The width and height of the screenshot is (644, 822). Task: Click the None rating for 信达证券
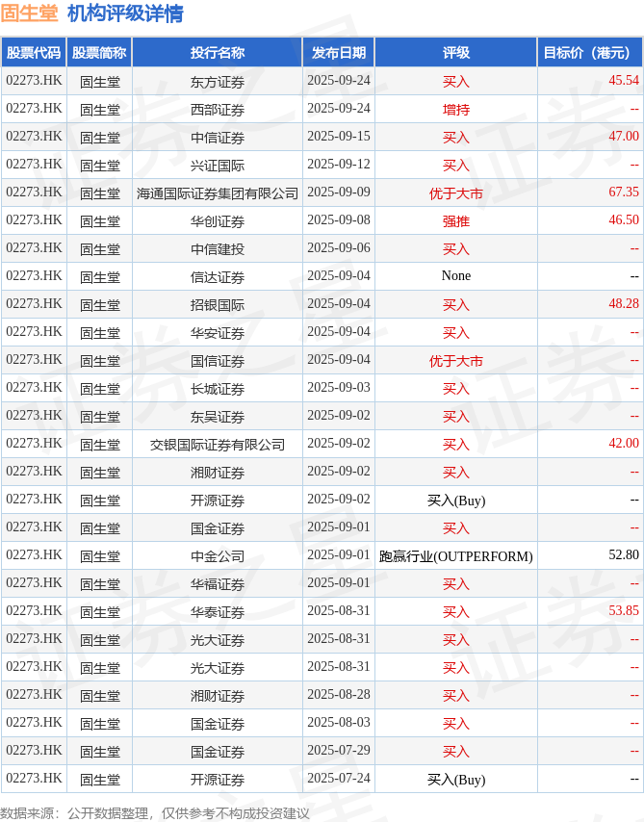(x=455, y=275)
